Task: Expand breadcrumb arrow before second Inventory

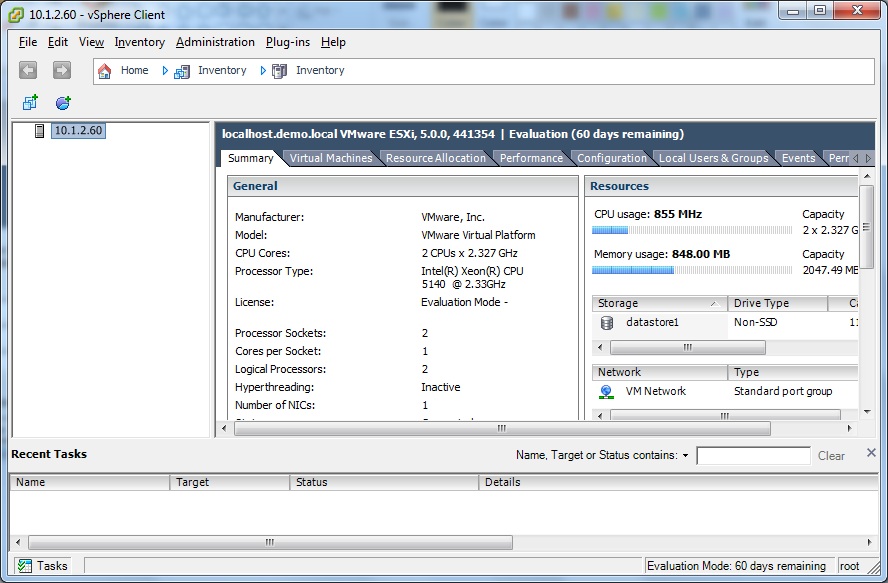Action: click(x=263, y=71)
